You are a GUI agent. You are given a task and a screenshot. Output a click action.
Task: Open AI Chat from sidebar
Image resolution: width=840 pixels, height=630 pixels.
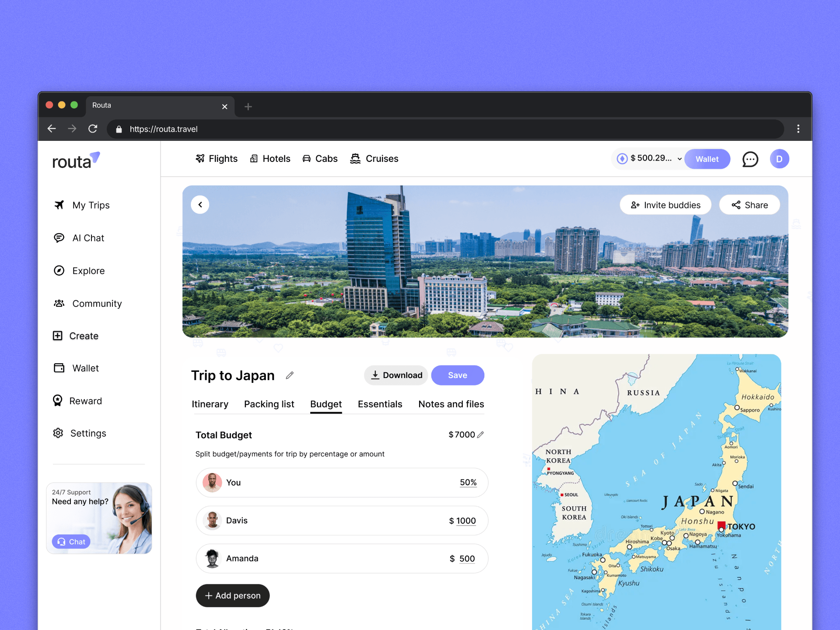click(x=79, y=238)
